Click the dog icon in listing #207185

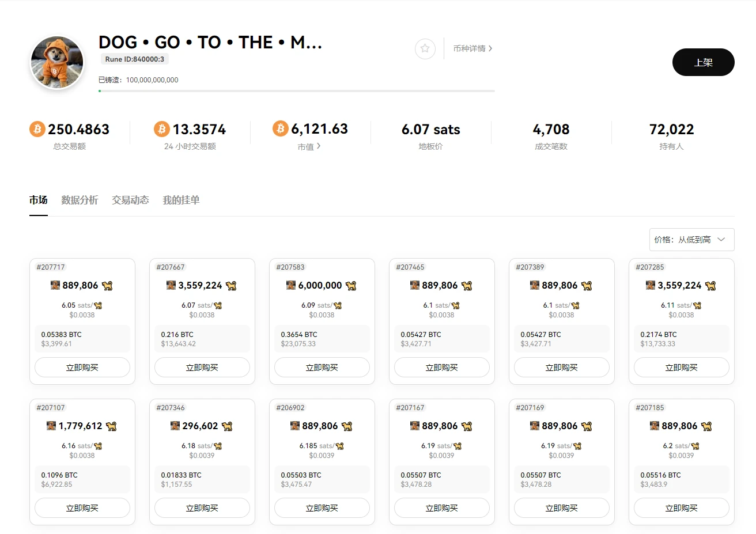coord(706,426)
